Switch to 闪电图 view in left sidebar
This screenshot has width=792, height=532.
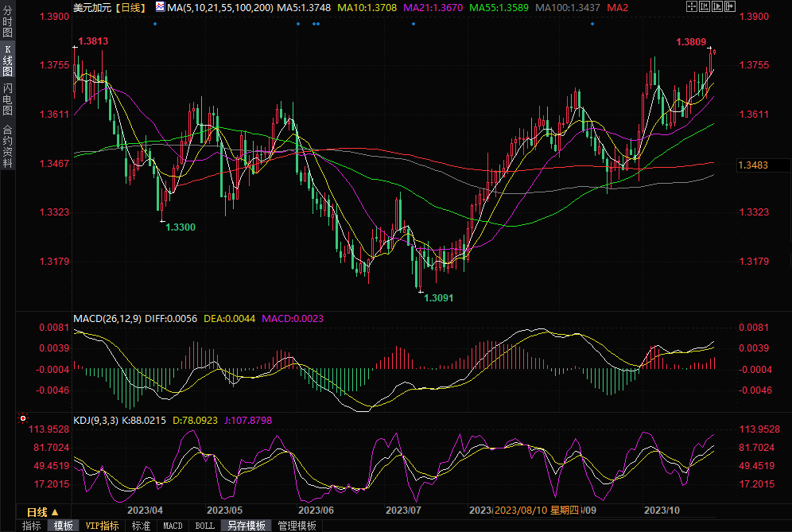pos(7,98)
